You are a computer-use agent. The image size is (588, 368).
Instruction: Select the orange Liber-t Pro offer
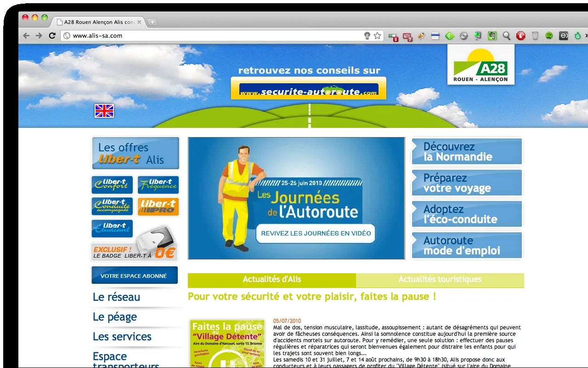point(158,207)
